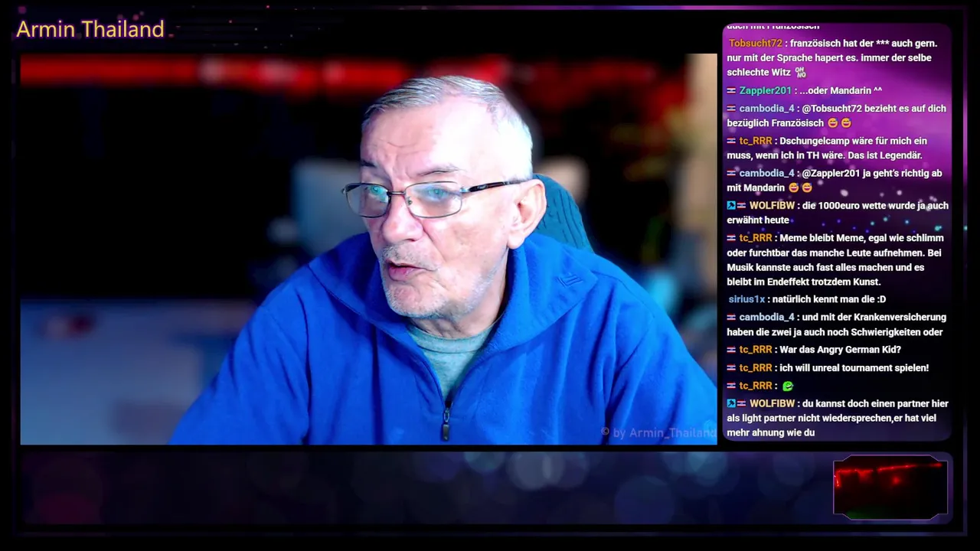Image resolution: width=980 pixels, height=551 pixels.
Task: Click the '@Tobsucht72' mention in cambodia_4's message
Action: [x=831, y=109]
